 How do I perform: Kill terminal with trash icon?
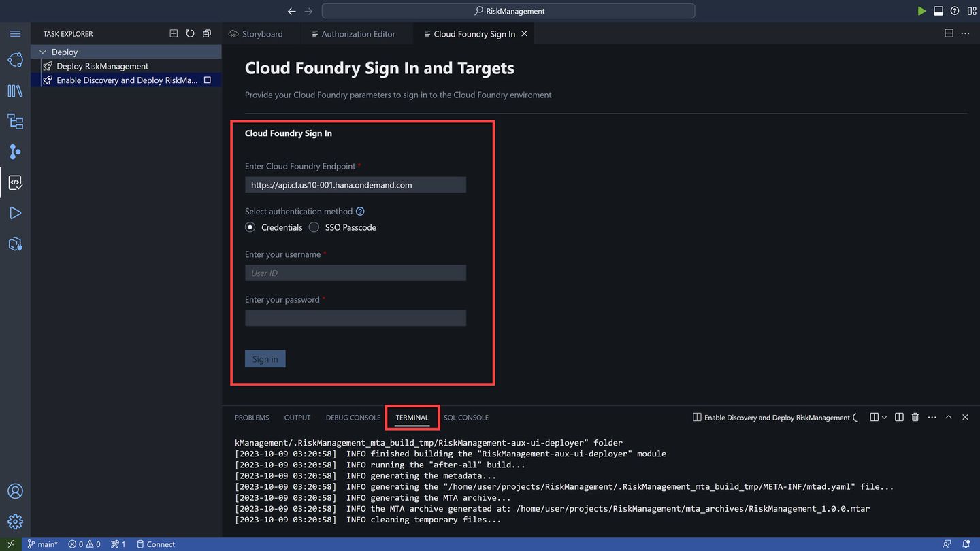[915, 417]
